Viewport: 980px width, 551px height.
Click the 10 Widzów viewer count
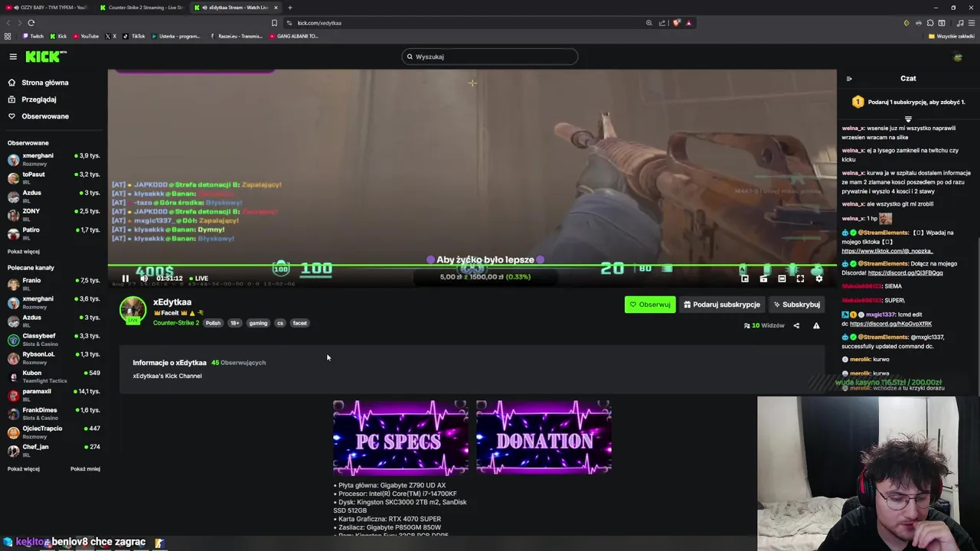[764, 326]
